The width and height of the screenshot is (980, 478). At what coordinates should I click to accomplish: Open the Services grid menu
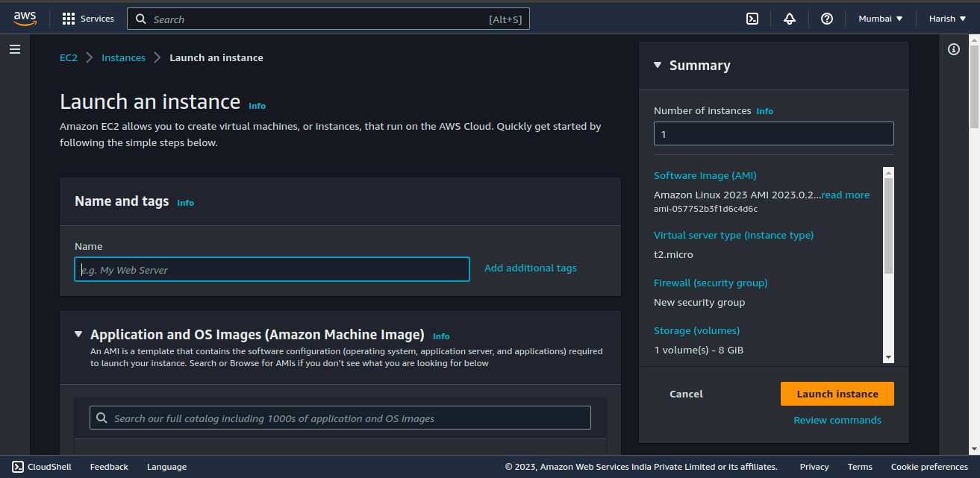[88, 19]
